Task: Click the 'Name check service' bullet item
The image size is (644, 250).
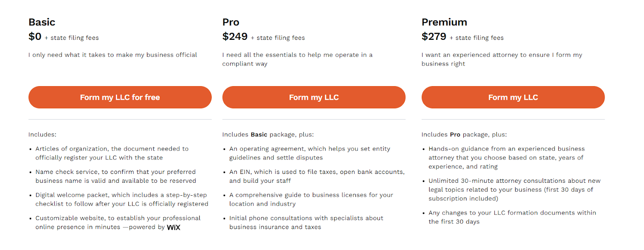Action: [x=116, y=176]
